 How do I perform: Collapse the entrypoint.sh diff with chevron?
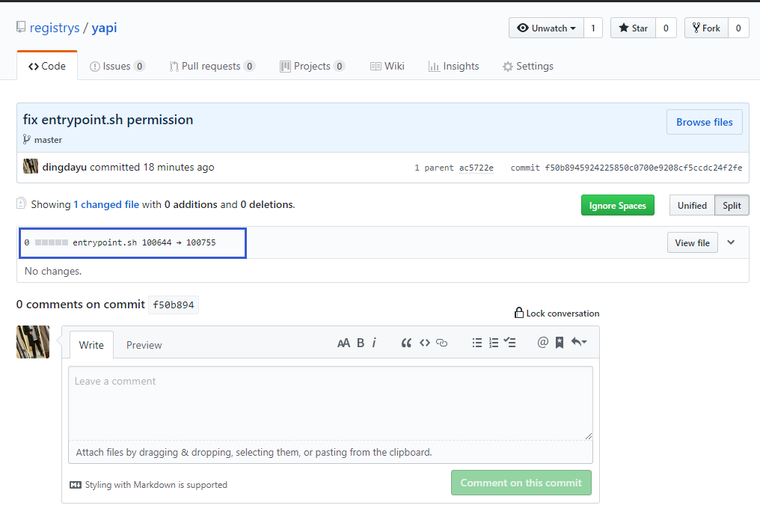tap(731, 242)
